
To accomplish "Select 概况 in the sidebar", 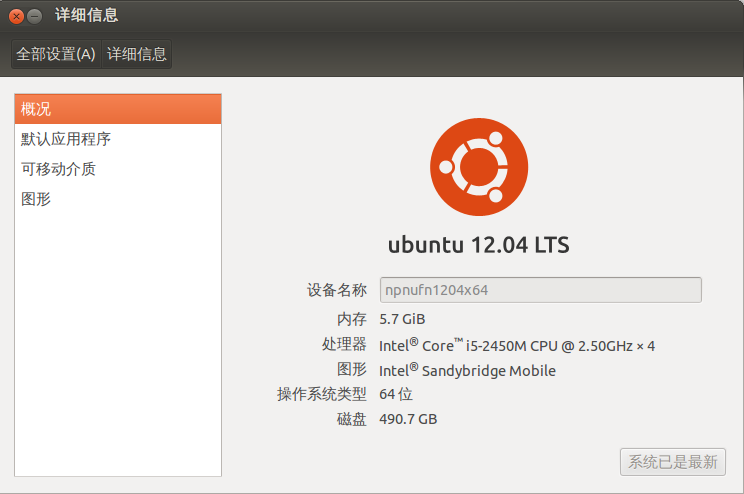I will pos(118,109).
